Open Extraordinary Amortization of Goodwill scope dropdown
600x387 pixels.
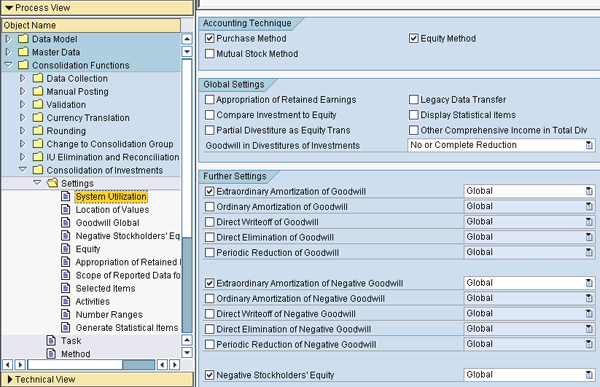pyautogui.click(x=589, y=191)
